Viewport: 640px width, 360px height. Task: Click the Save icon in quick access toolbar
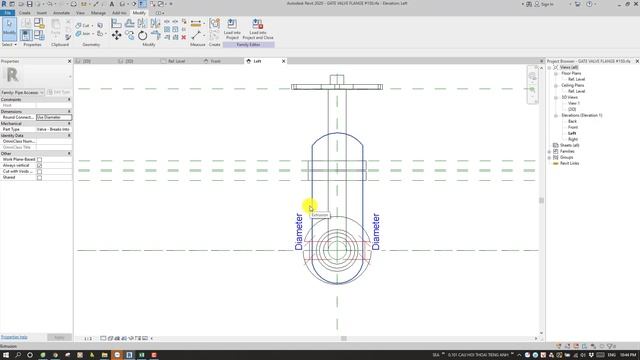[29, 4]
